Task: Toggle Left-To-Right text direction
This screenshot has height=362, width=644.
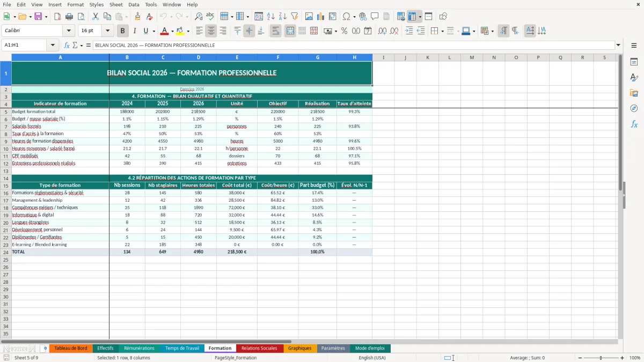Action: coord(503,31)
